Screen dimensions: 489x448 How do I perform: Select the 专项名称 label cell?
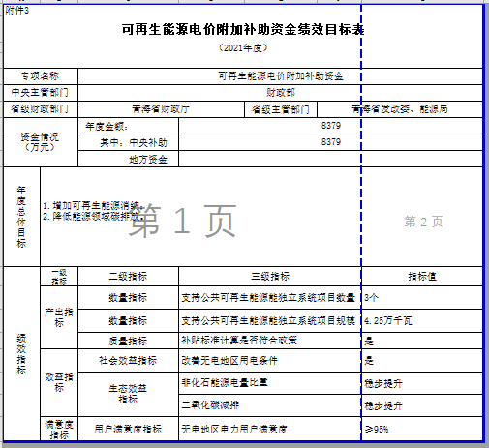(x=41, y=76)
